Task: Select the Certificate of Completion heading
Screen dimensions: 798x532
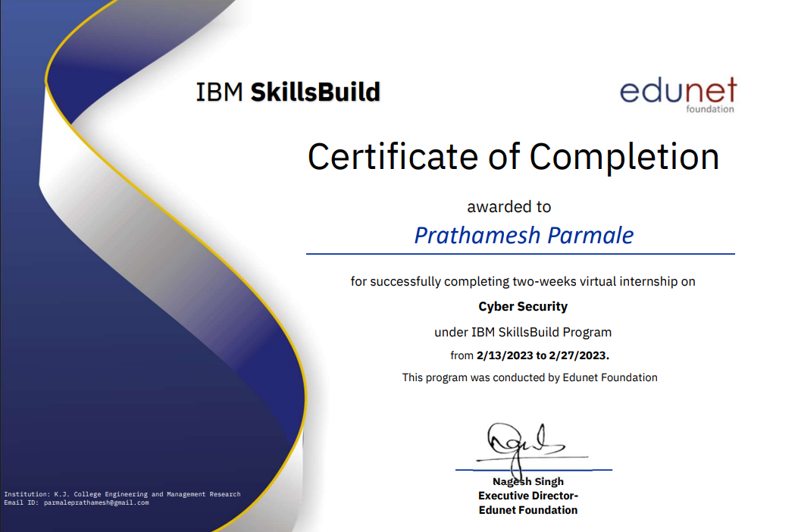Action: point(513,157)
